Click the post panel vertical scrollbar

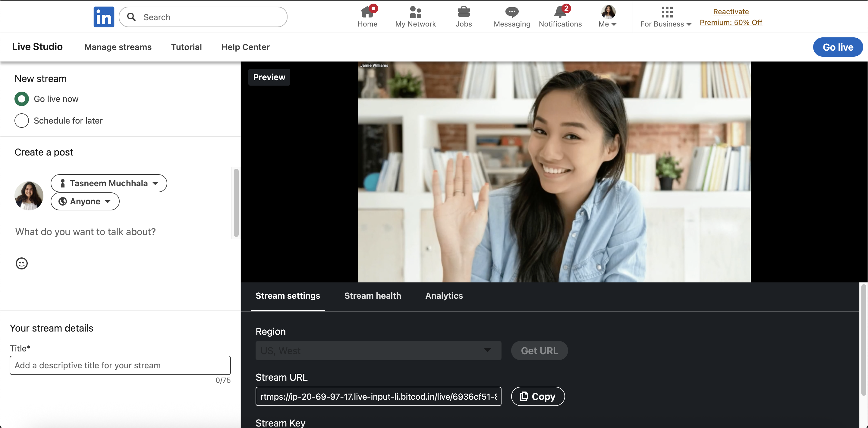[236, 202]
